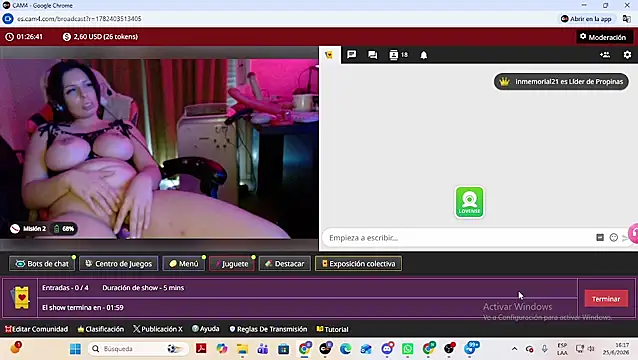Screen dimensions: 638x360
Task: Click Terminar to end the show
Action: pos(606,299)
